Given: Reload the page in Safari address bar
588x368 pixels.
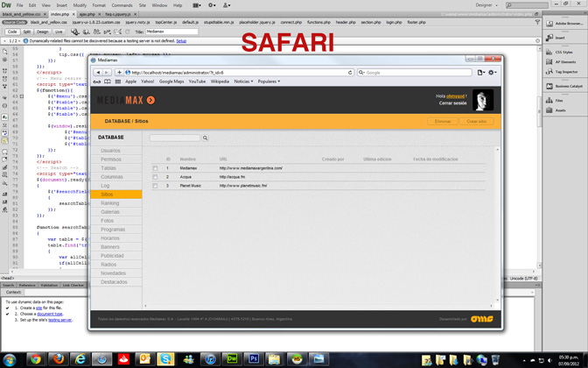Looking at the screenshot, I should 350,73.
